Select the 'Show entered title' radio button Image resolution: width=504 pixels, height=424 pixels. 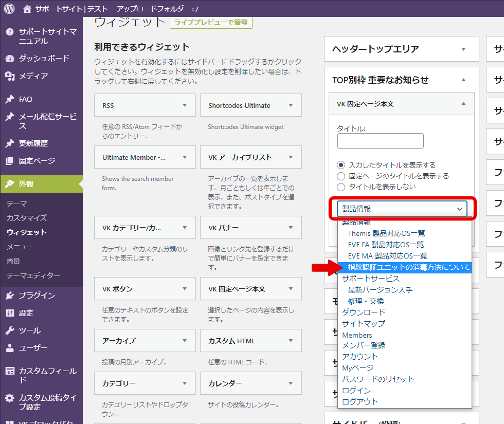pos(340,165)
